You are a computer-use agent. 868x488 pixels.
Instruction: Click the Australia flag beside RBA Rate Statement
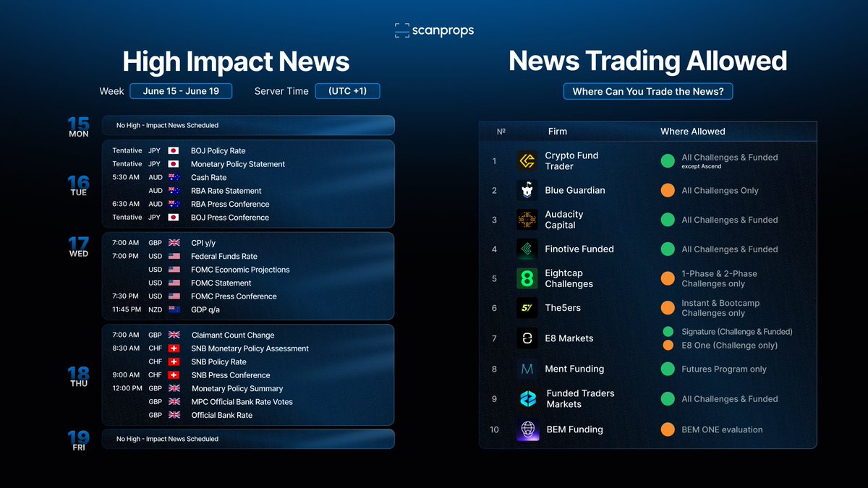(174, 191)
